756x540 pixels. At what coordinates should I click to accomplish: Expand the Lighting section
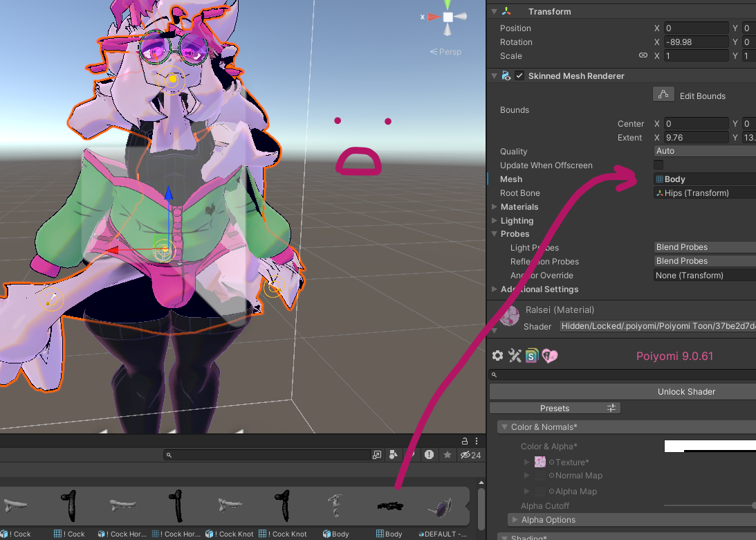[494, 221]
